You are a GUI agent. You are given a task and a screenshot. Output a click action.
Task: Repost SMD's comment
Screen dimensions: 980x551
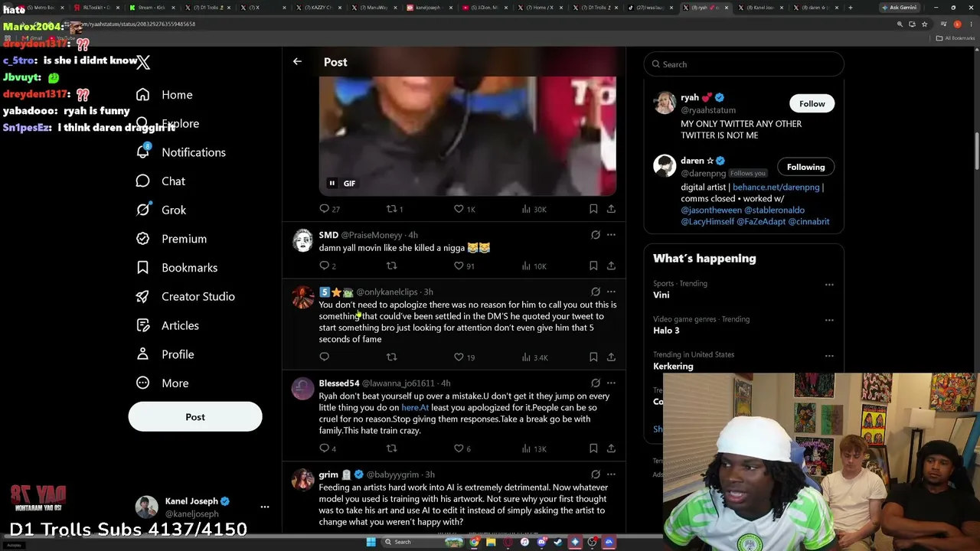pos(391,266)
